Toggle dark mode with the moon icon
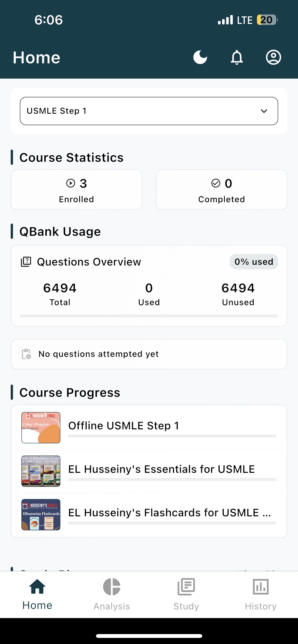298x644 pixels. (200, 57)
